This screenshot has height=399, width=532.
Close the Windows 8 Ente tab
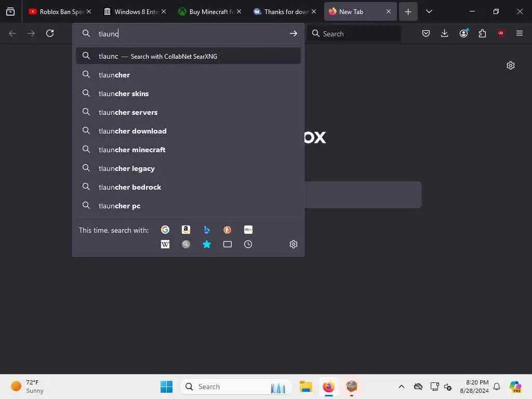click(x=164, y=11)
